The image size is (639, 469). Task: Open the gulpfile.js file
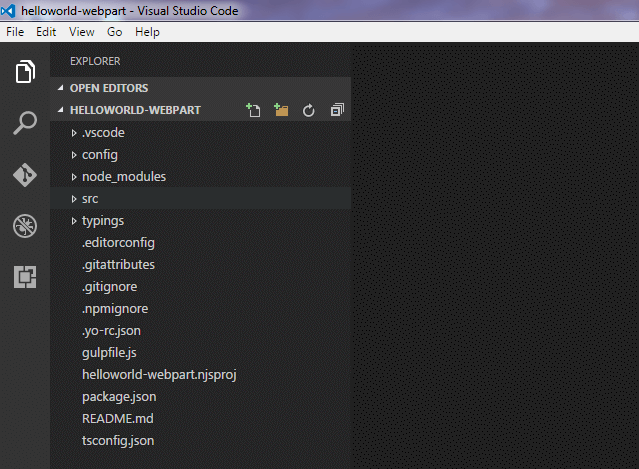(x=109, y=353)
